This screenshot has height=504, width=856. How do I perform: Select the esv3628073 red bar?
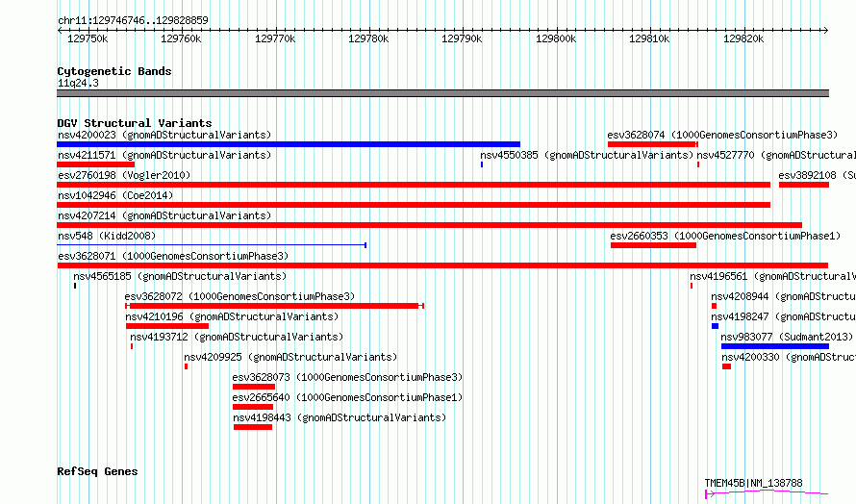pos(254,388)
